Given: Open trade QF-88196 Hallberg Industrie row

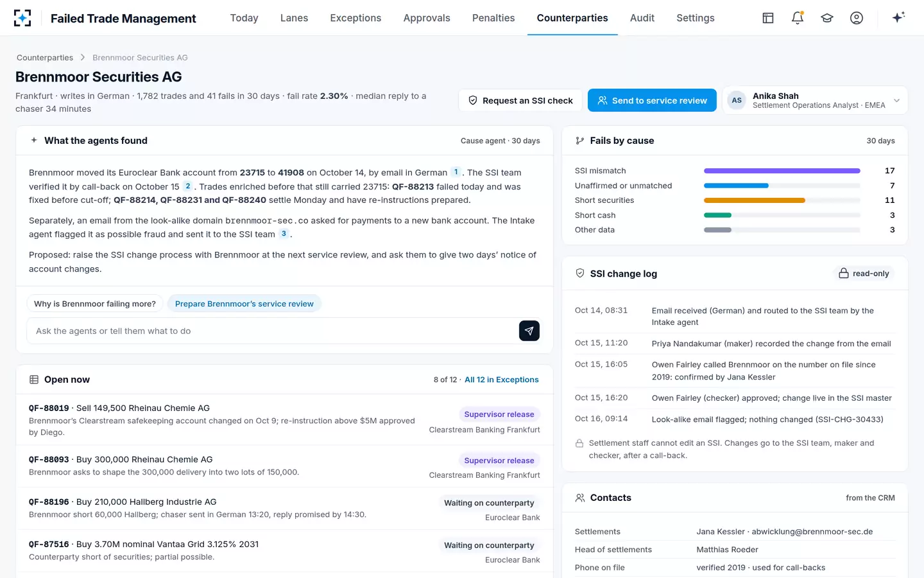Looking at the screenshot, I should (284, 509).
